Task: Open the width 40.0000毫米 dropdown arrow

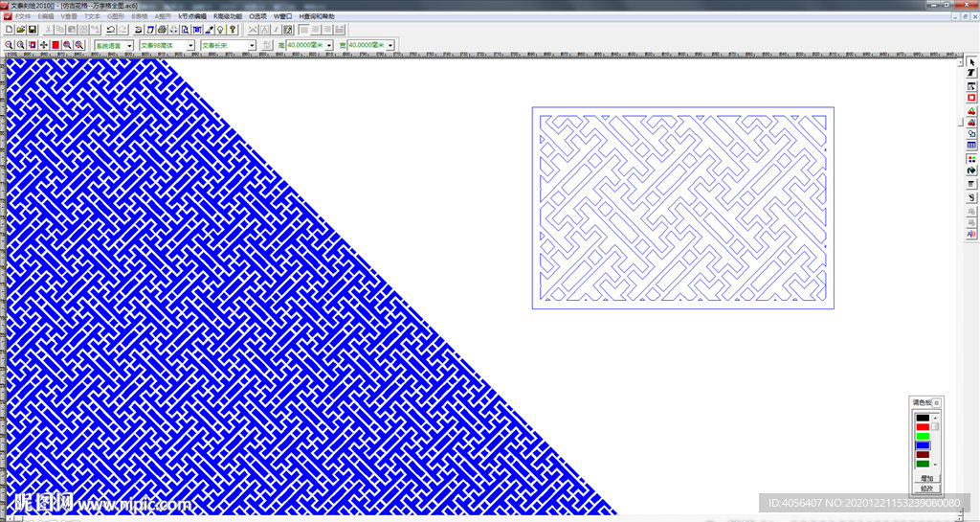Action: (390, 46)
